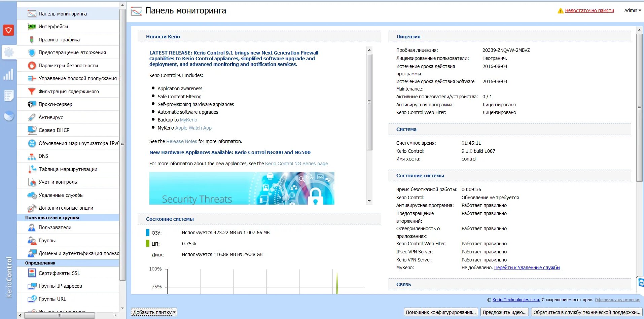
Task: Click the green ЦП legend swatch
Action: (x=148, y=244)
